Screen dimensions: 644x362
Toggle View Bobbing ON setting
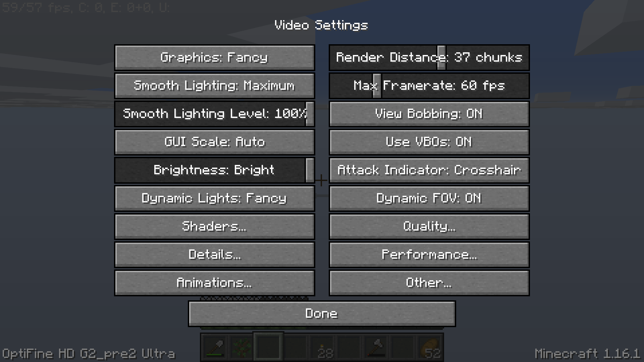(x=429, y=114)
